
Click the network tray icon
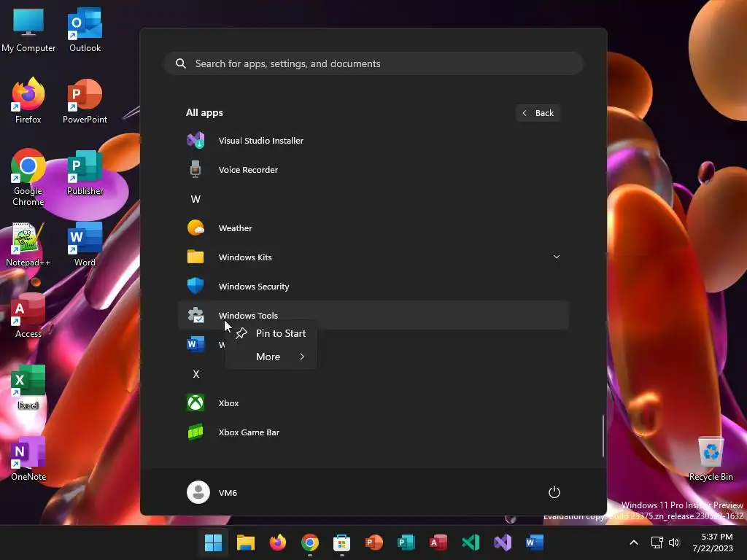[x=657, y=542]
